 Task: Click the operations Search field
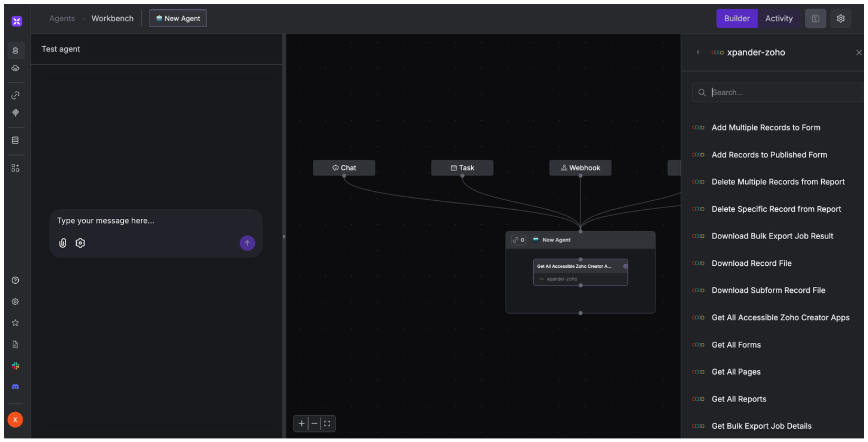777,93
